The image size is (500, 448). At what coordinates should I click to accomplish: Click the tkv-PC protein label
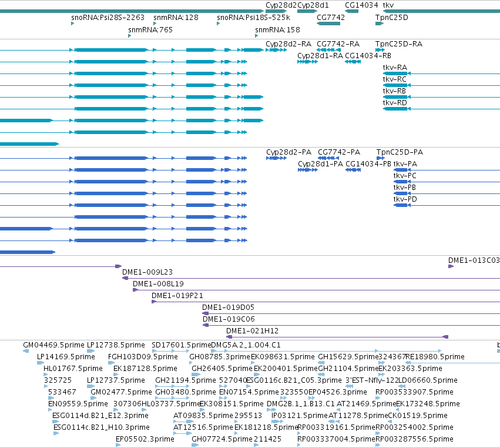coord(405,176)
